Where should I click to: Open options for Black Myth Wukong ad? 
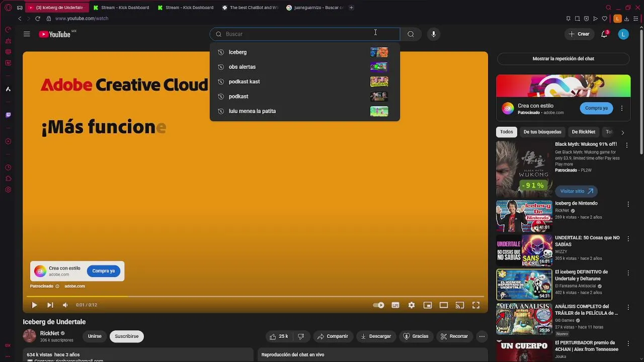627,145
